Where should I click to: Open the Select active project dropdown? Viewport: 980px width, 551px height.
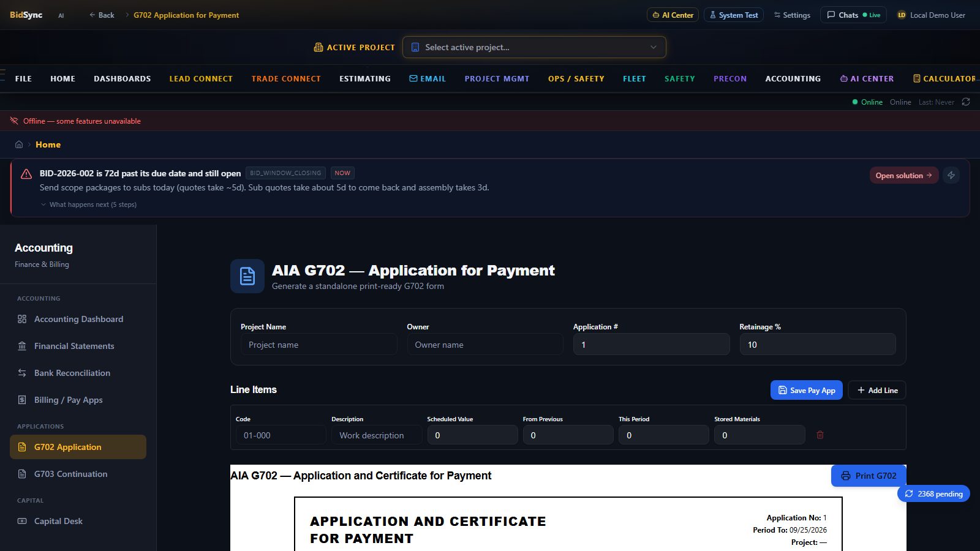point(534,47)
